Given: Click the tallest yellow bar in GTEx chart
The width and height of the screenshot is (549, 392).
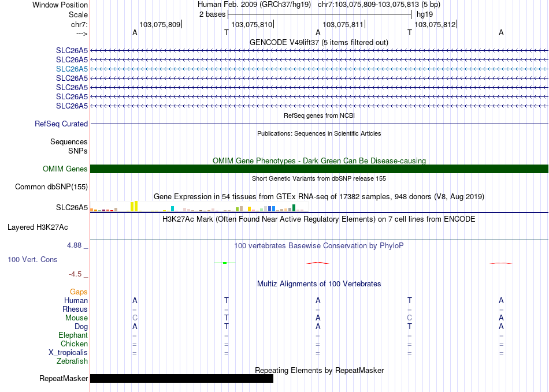Looking at the screenshot, I should click(136, 206).
